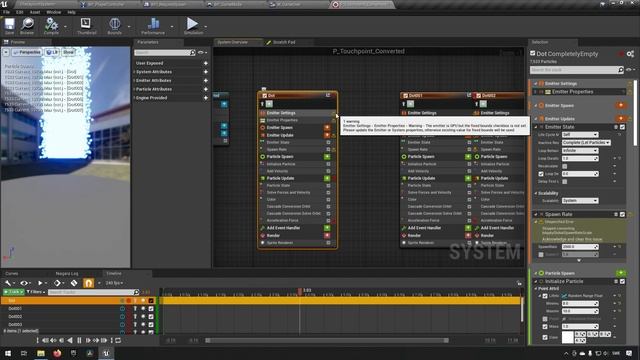Click Acknowledge and clear this issue link
Screen dimensions: 640x360
(x=572, y=239)
